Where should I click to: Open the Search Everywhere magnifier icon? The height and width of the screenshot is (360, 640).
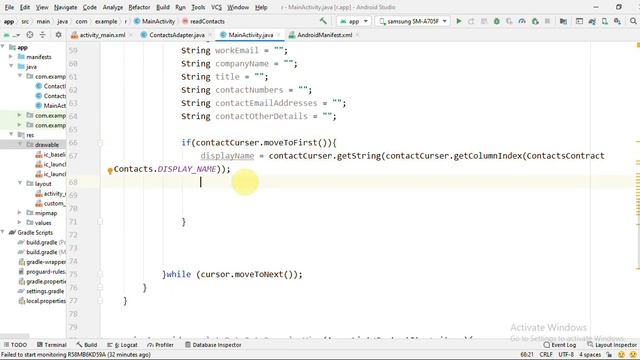633,21
